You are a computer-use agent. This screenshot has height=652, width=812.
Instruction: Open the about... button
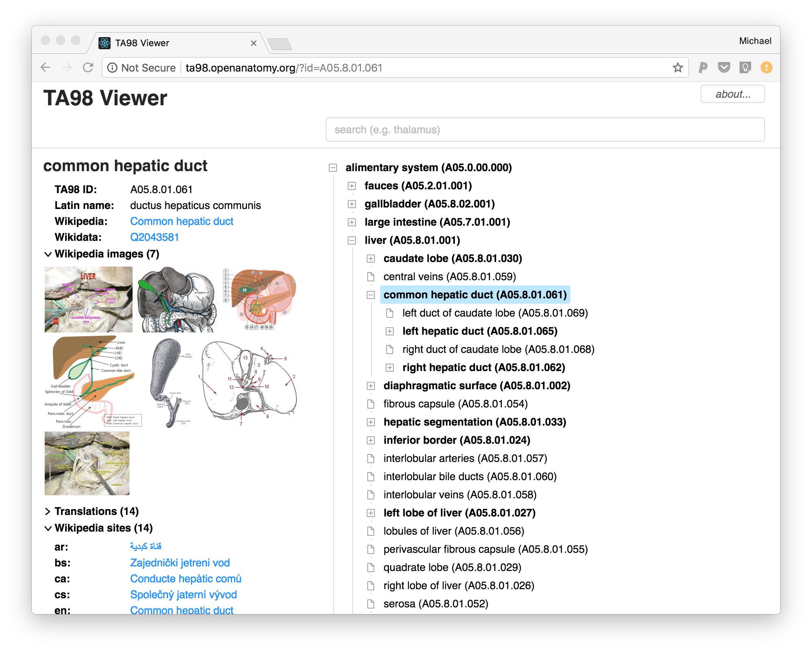[732, 94]
